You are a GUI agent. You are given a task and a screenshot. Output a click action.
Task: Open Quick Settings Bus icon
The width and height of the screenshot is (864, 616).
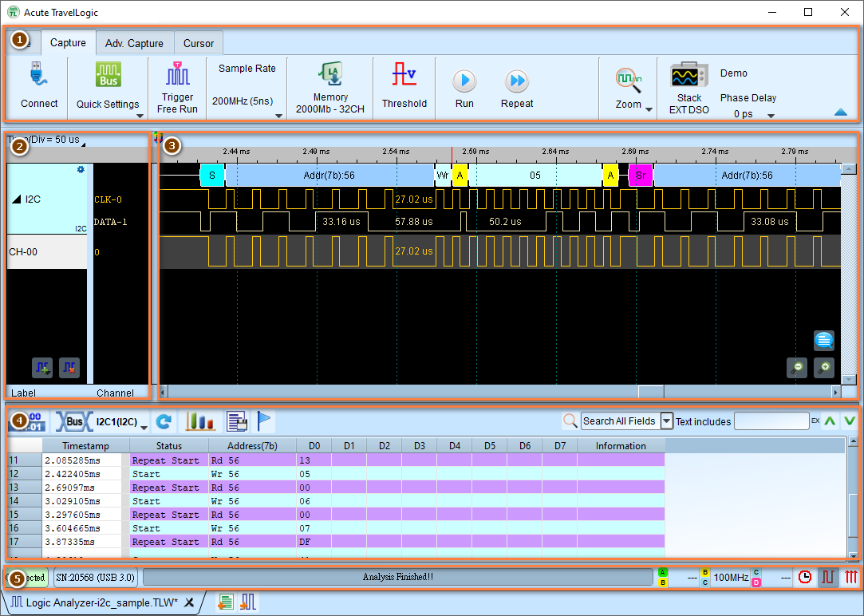[108, 74]
